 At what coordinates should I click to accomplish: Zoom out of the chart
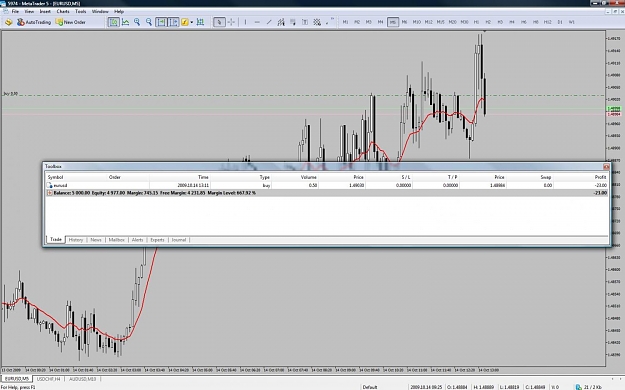[x=149, y=22]
